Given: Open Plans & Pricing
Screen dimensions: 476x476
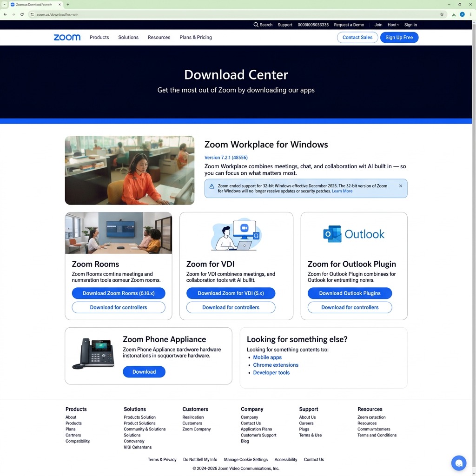Looking at the screenshot, I should (196, 37).
